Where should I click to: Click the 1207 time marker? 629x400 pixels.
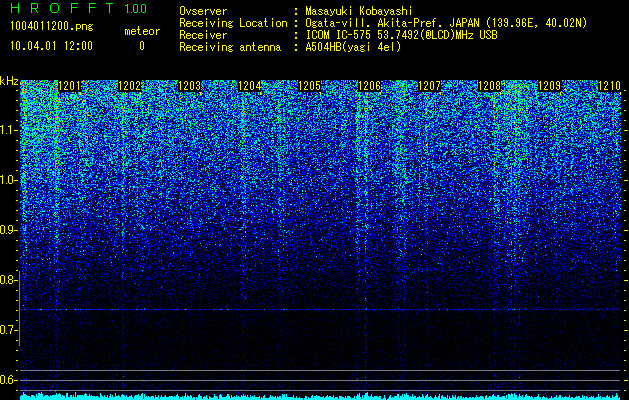(429, 86)
